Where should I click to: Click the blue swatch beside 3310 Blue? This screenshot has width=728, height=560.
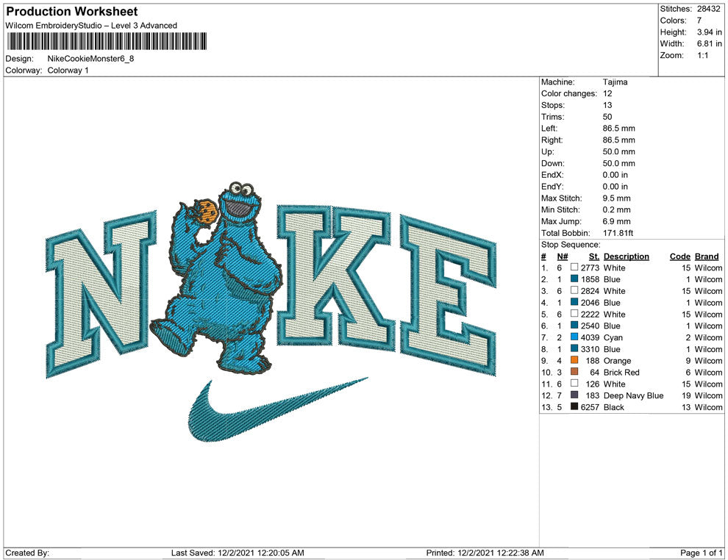coord(574,348)
